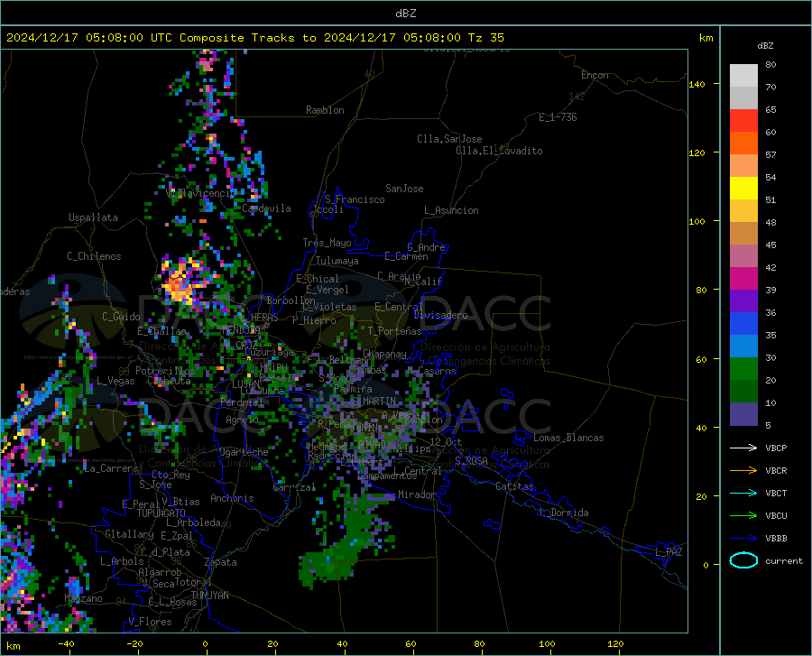Click the white VBCP arrow legend icon
Viewport: 812px width, 656px height.
743,448
